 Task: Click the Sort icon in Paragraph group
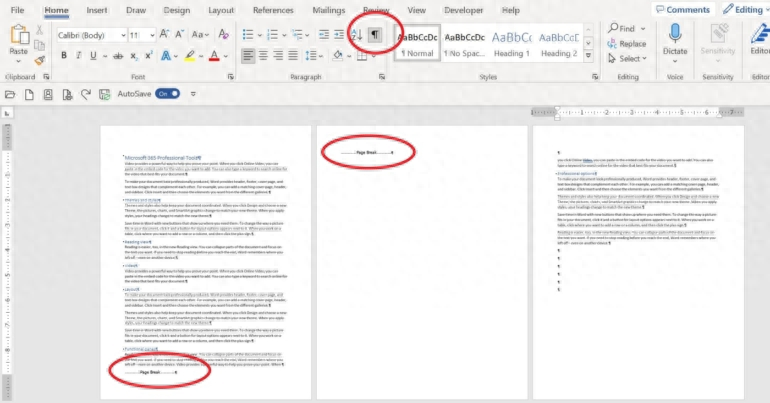(x=357, y=34)
